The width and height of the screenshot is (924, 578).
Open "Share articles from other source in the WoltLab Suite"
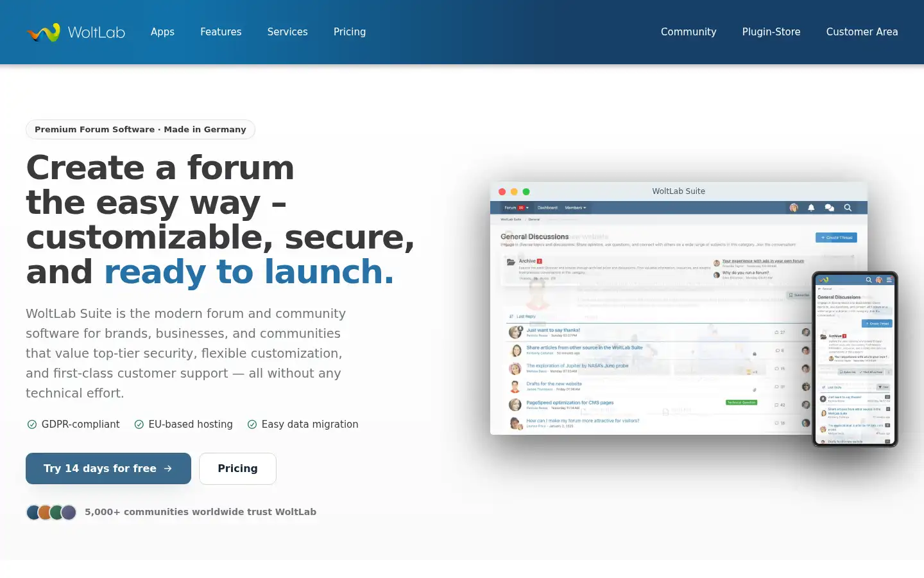coord(585,347)
